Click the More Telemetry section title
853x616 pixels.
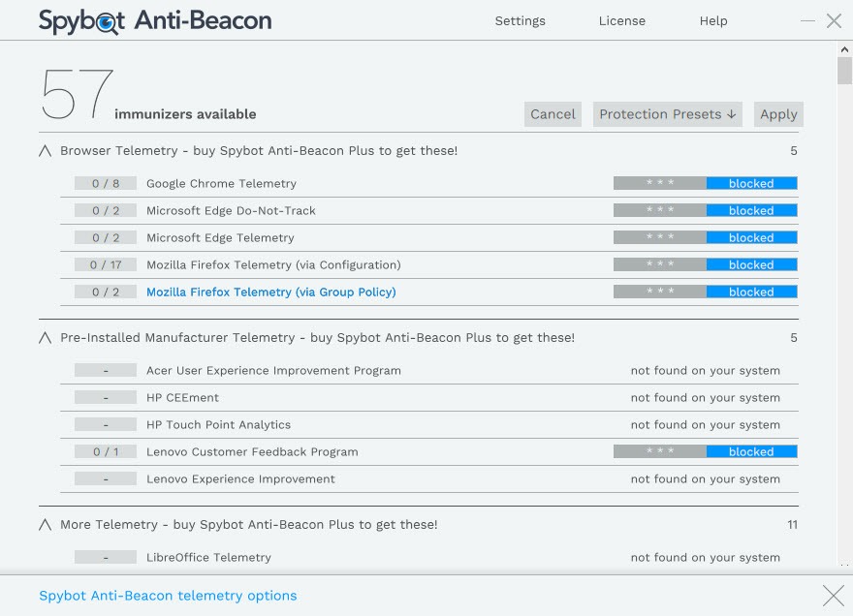pos(248,525)
